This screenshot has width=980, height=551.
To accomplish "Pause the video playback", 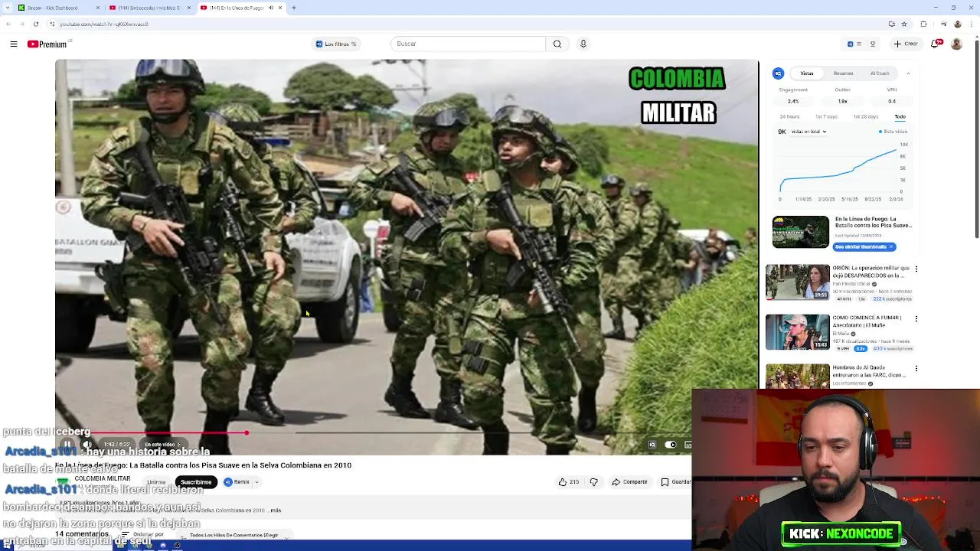I will (67, 445).
